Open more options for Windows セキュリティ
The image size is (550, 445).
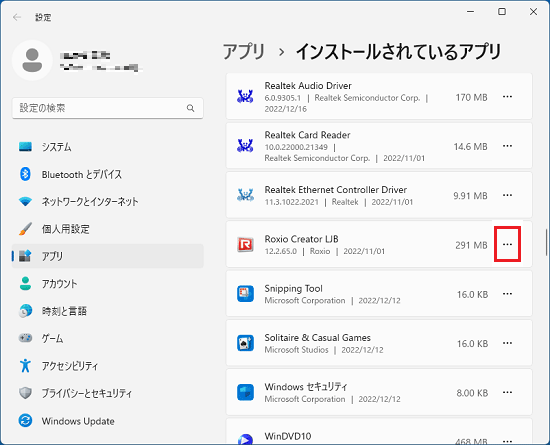pos(507,392)
